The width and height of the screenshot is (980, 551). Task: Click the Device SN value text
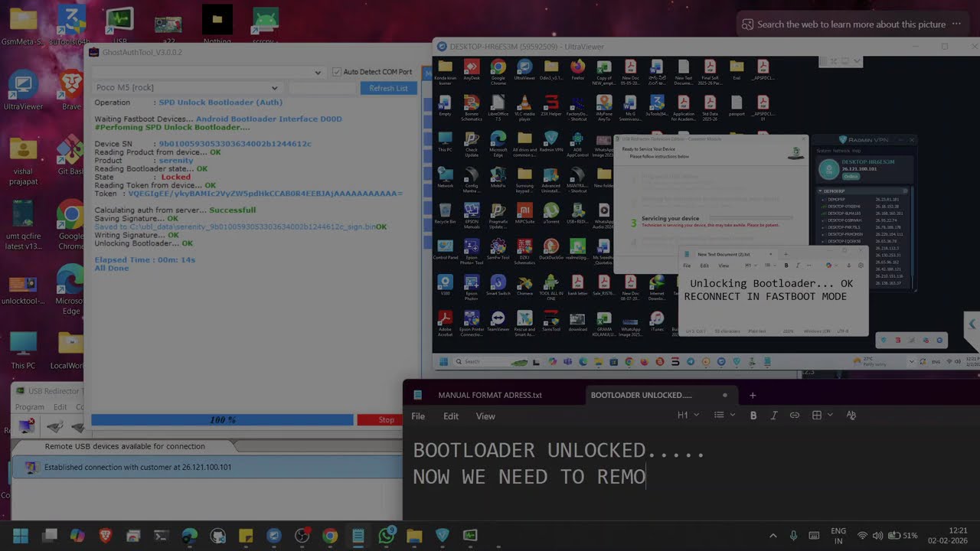[x=235, y=144]
